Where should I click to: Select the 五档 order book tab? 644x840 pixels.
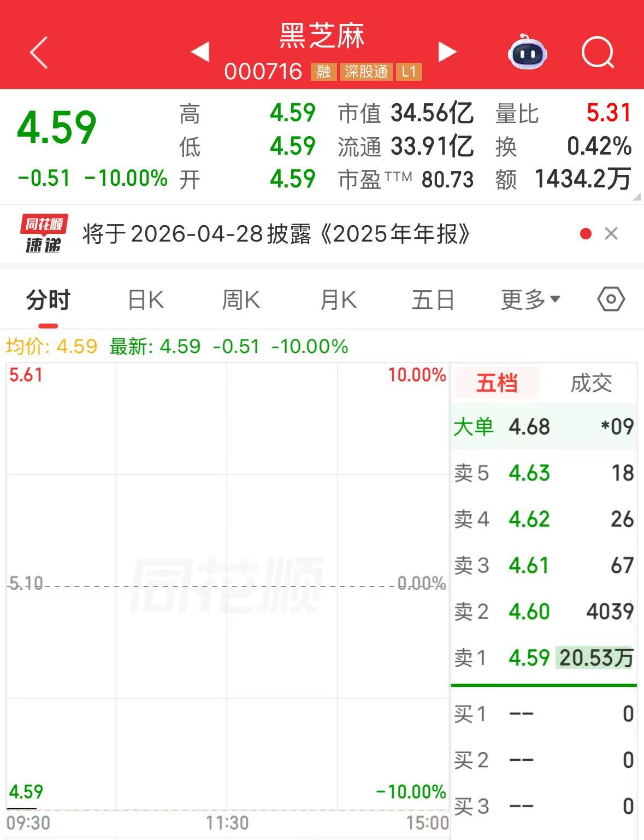tap(497, 383)
